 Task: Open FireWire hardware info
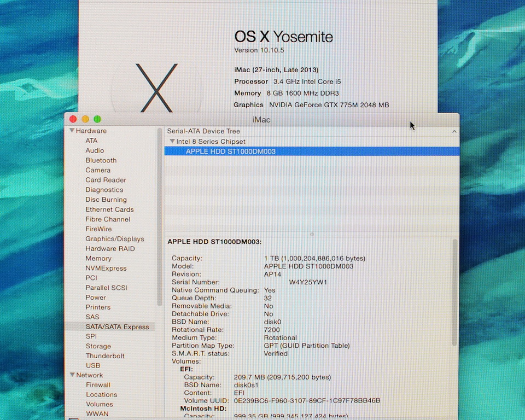point(98,229)
